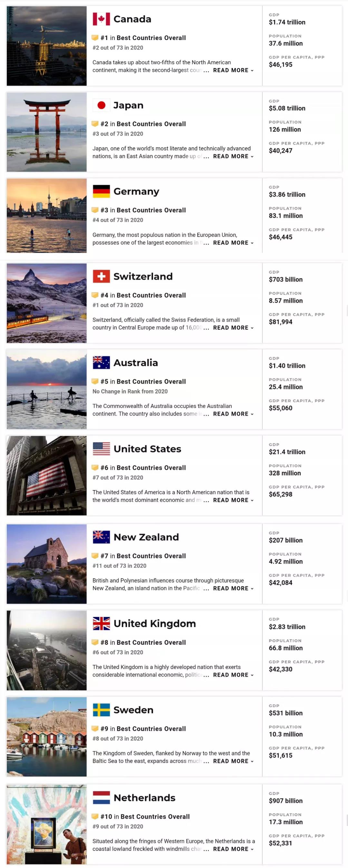Image resolution: width=348 pixels, height=868 pixels.
Task: Click the Japan flag icon
Action: 101,106
